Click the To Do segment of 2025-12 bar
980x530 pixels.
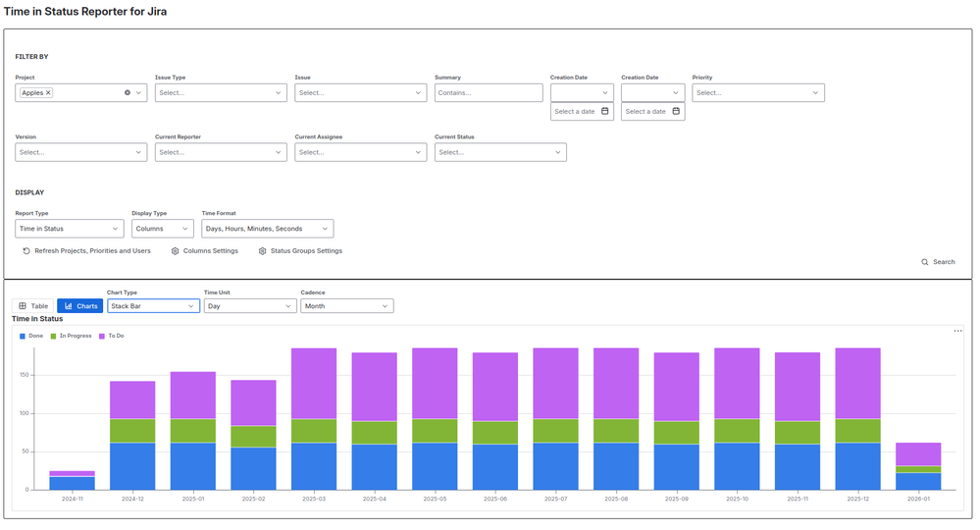(x=857, y=383)
